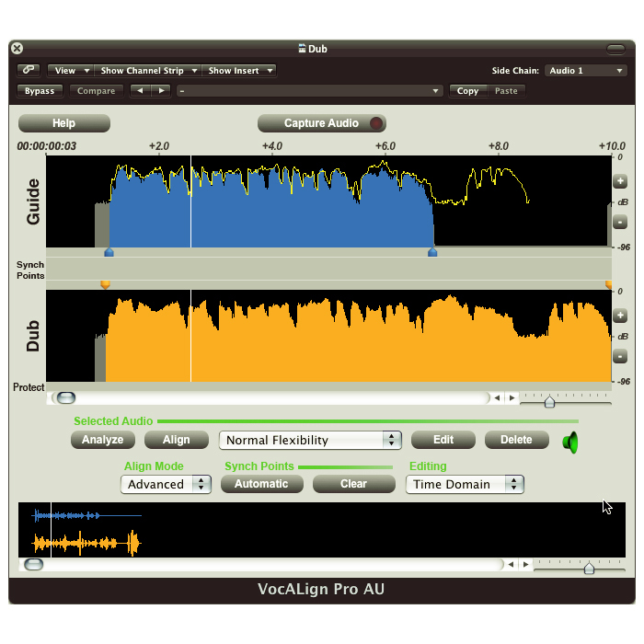The height and width of the screenshot is (644, 644).
Task: Open the Align Mode Advanced dropdown
Action: (x=166, y=484)
